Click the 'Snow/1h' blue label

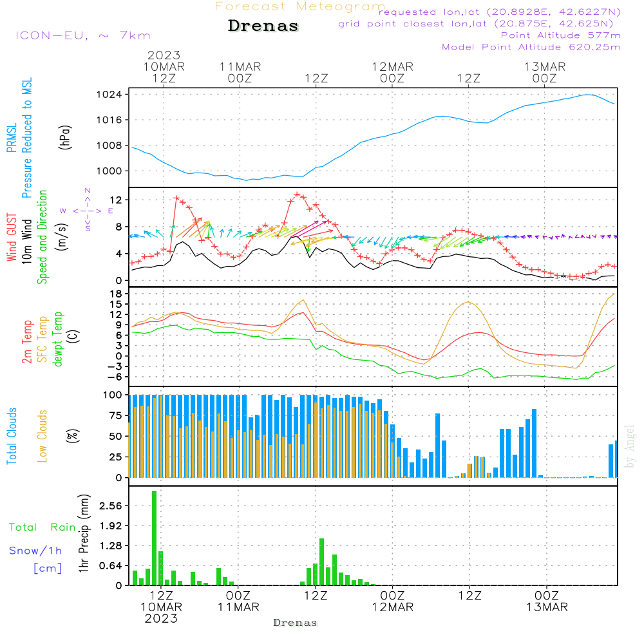coord(35,551)
